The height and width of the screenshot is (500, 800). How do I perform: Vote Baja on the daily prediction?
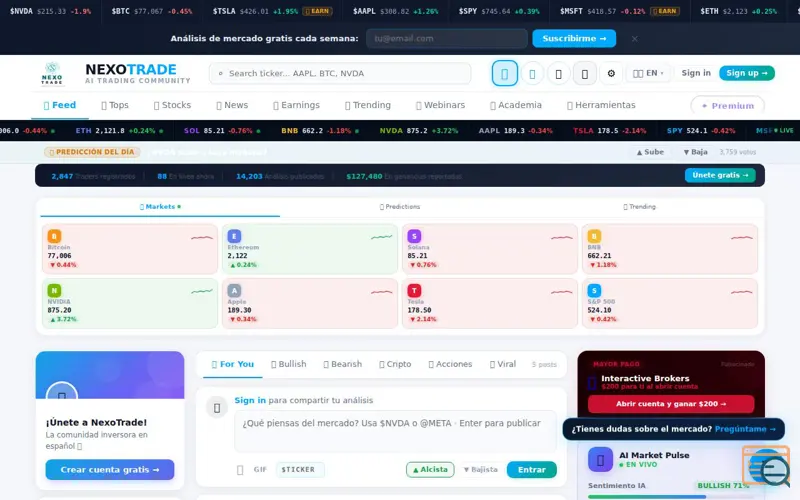click(695, 152)
